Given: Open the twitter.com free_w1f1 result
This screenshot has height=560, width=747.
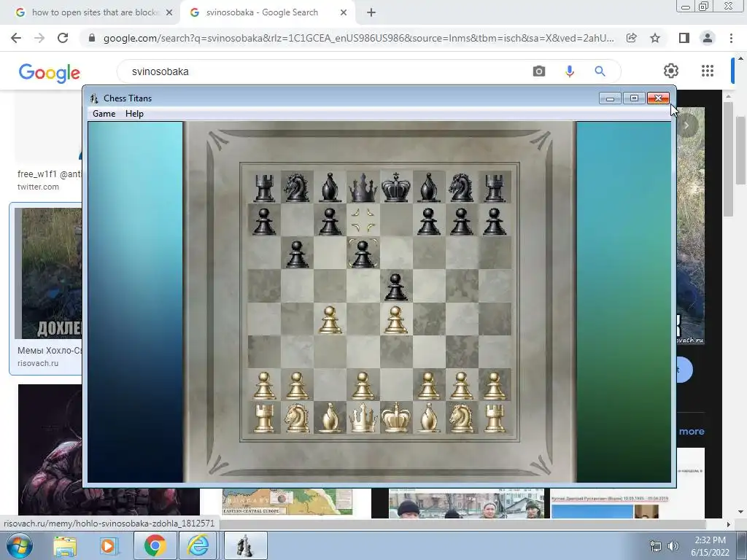Looking at the screenshot, I should click(x=49, y=180).
